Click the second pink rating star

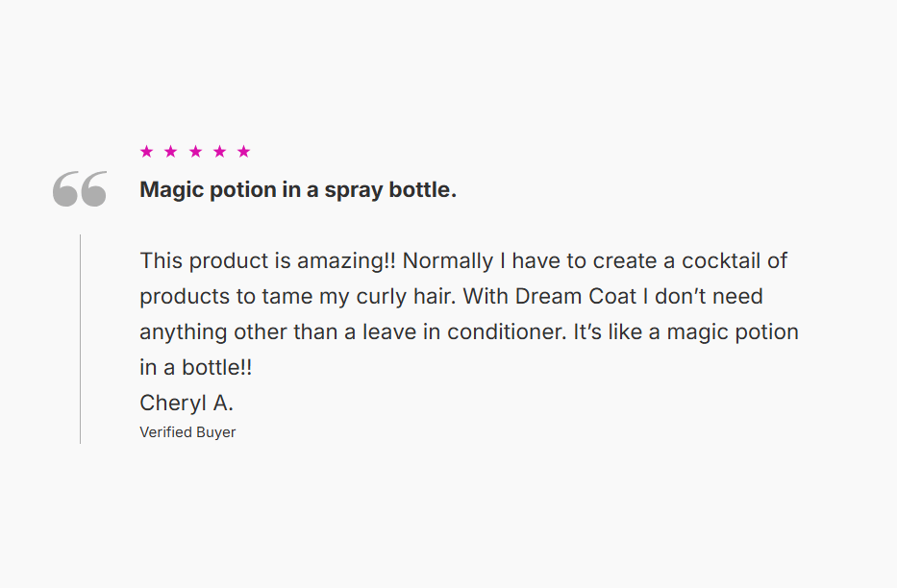[x=170, y=152]
